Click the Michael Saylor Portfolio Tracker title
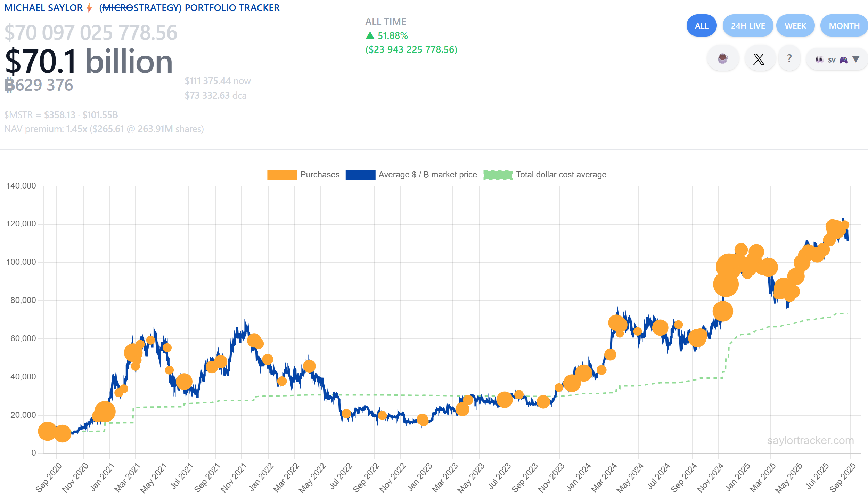The image size is (868, 496). (x=142, y=8)
